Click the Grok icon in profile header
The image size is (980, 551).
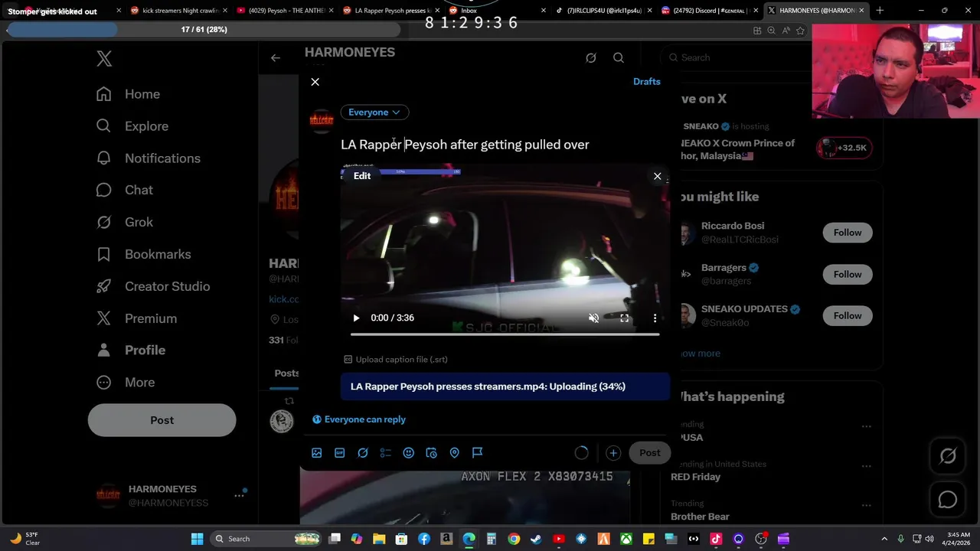591,57
